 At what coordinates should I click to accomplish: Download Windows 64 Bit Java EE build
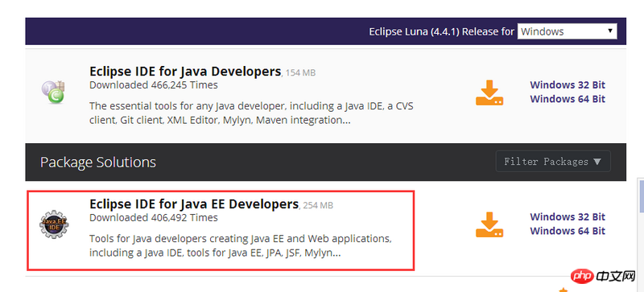(568, 231)
